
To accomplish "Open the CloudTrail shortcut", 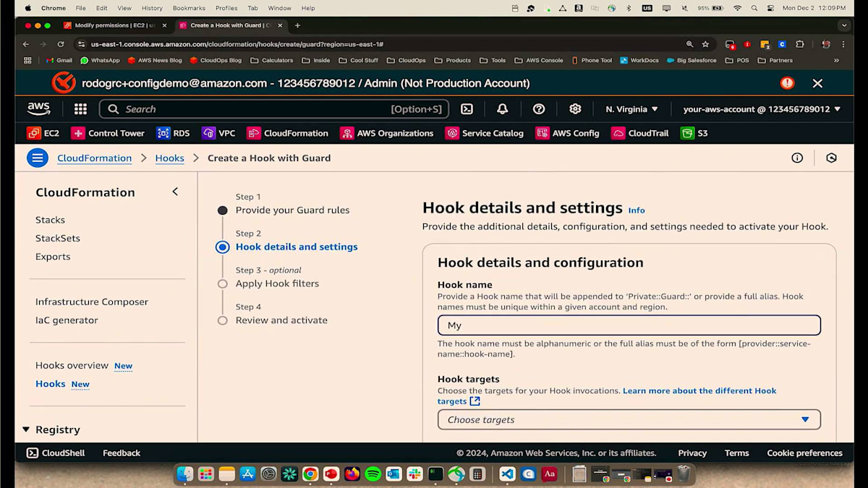I will click(x=640, y=133).
